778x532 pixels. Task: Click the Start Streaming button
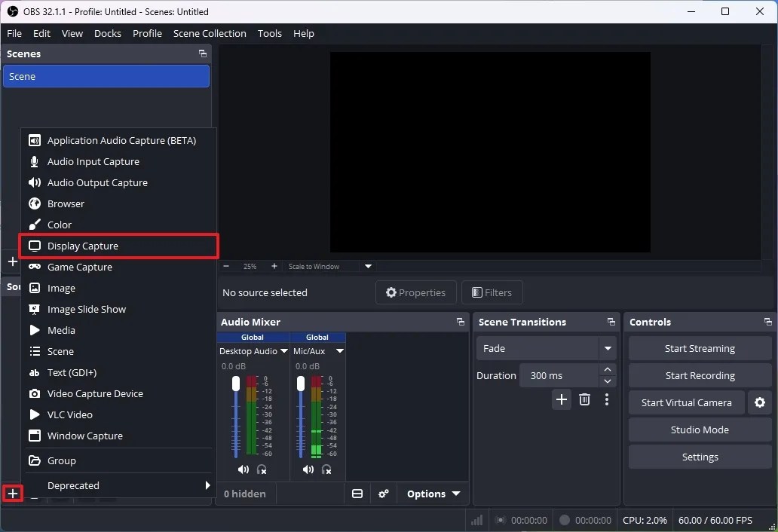coord(699,348)
